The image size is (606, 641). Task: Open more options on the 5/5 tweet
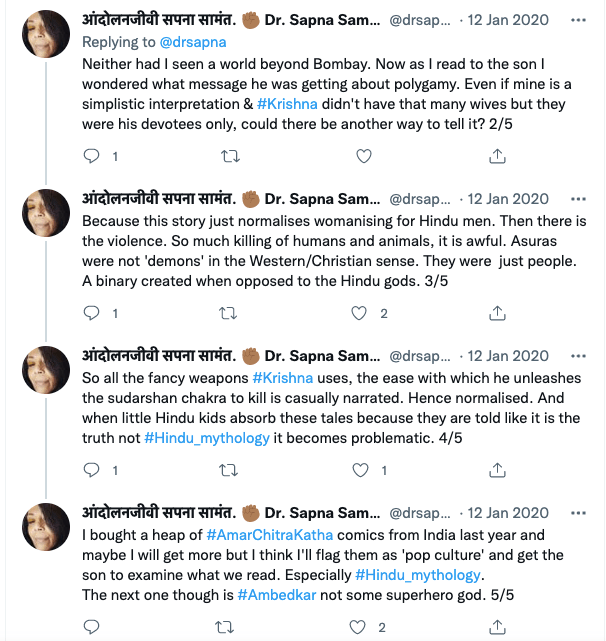point(577,513)
